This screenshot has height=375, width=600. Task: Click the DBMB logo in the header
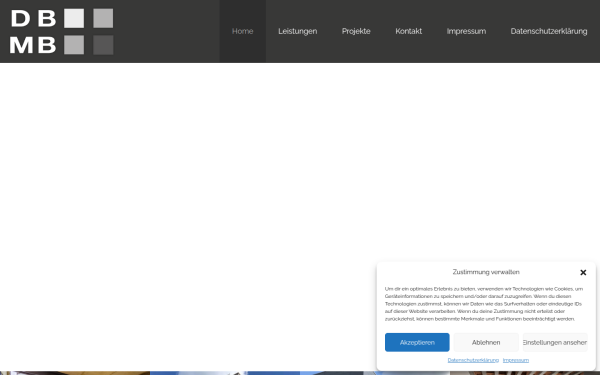tap(61, 31)
